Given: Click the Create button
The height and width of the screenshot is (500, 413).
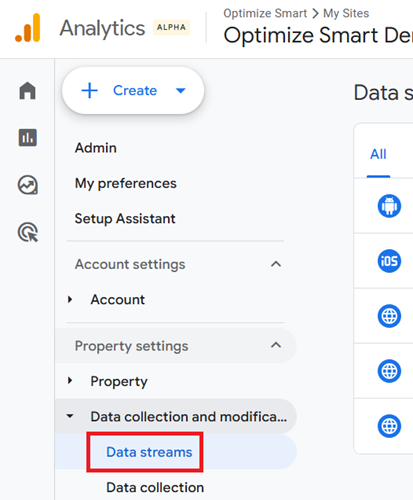Looking at the screenshot, I should (133, 90).
